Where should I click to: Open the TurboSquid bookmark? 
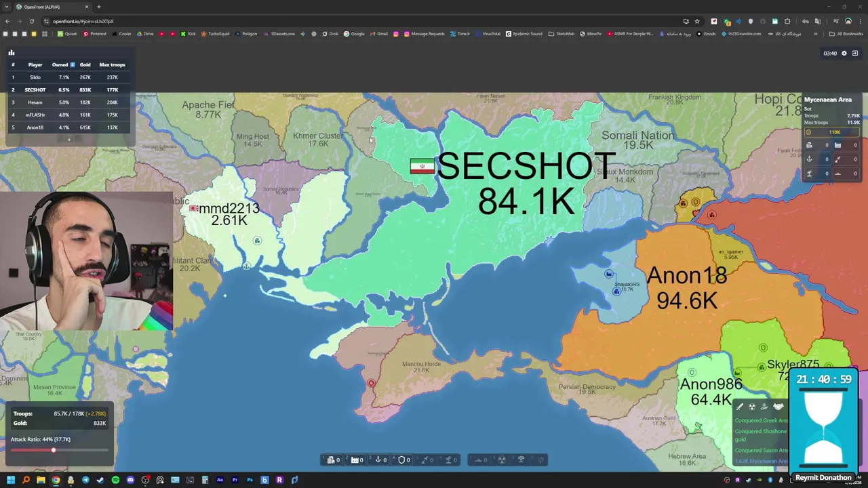(216, 33)
